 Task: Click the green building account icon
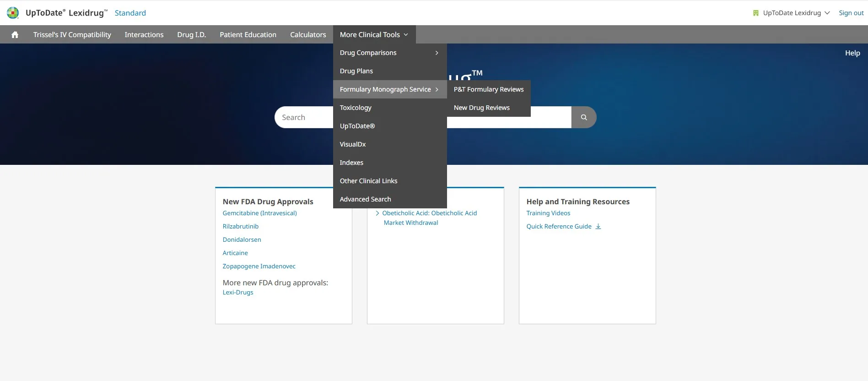[x=756, y=13]
